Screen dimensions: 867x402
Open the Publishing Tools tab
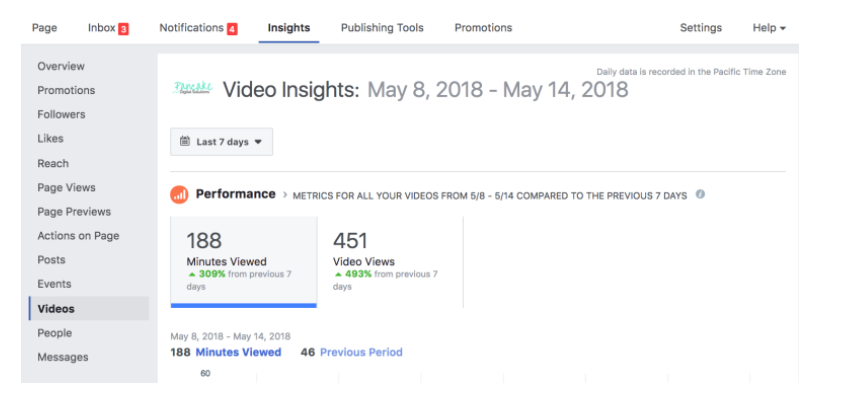click(x=382, y=28)
